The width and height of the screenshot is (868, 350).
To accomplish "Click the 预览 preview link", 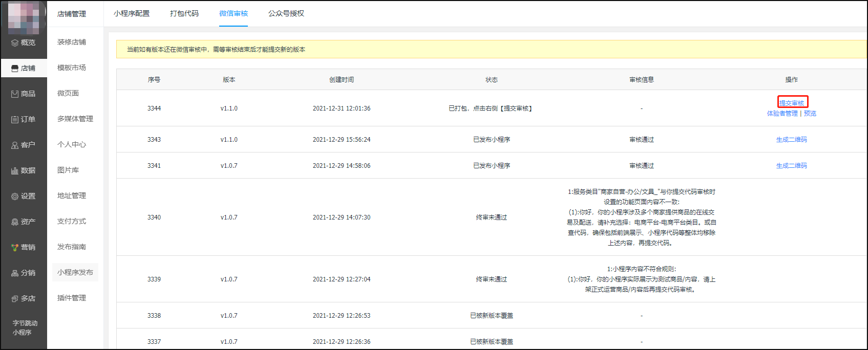I will coord(810,114).
